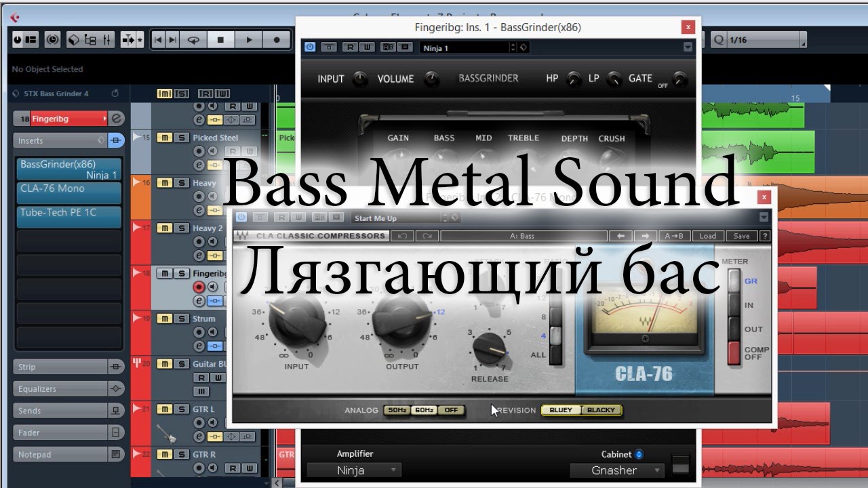Click the Equalizers section diamond icon
The width and height of the screenshot is (868, 488).
click(x=116, y=389)
